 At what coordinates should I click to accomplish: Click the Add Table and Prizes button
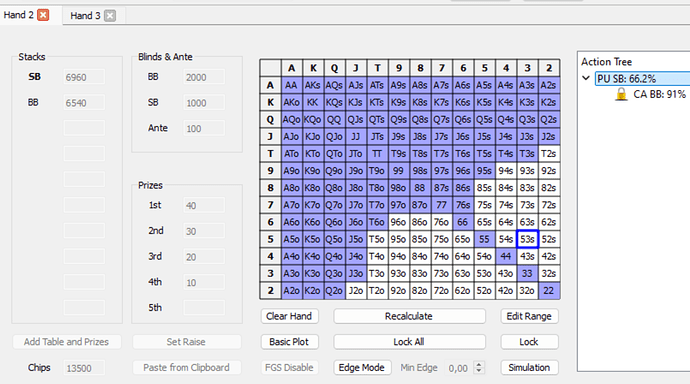click(66, 342)
